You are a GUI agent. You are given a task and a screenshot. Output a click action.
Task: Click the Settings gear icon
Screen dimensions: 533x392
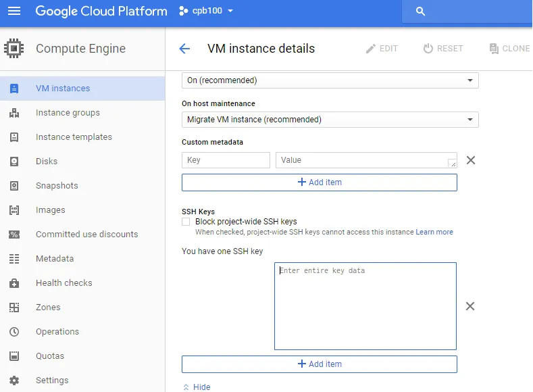pos(14,381)
